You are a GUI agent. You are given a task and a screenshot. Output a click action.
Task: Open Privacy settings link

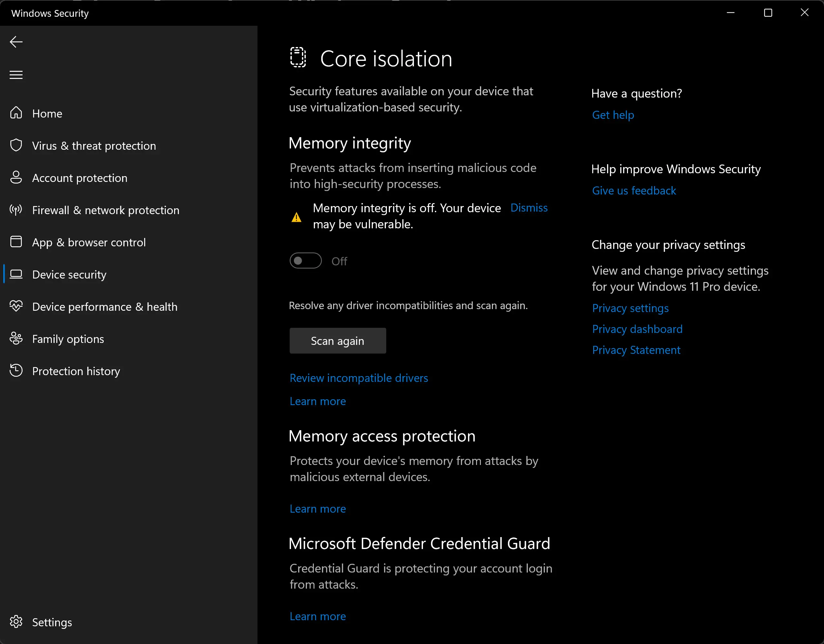[x=631, y=308]
